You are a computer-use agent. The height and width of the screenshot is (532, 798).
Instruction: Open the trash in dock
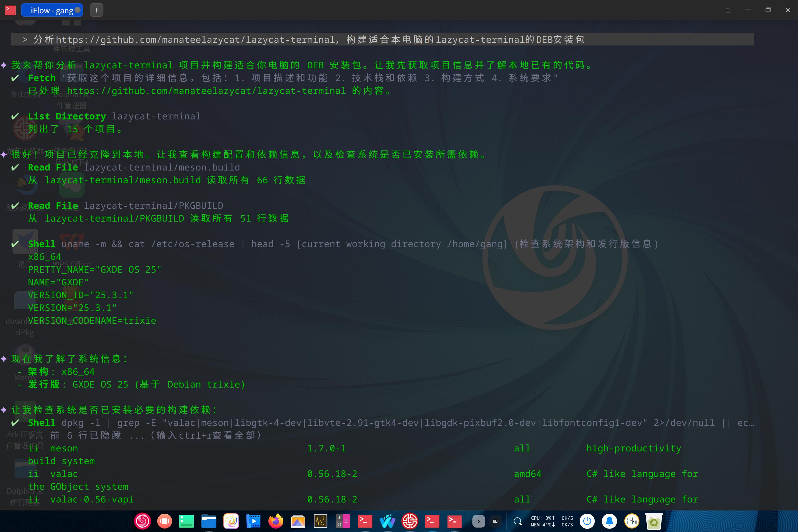click(x=654, y=521)
